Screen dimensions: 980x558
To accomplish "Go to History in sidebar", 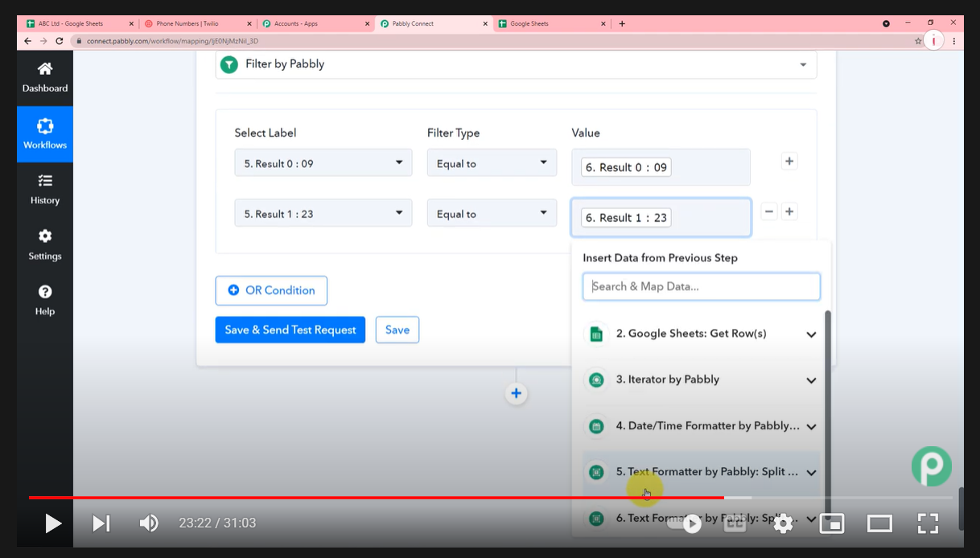I will [45, 190].
